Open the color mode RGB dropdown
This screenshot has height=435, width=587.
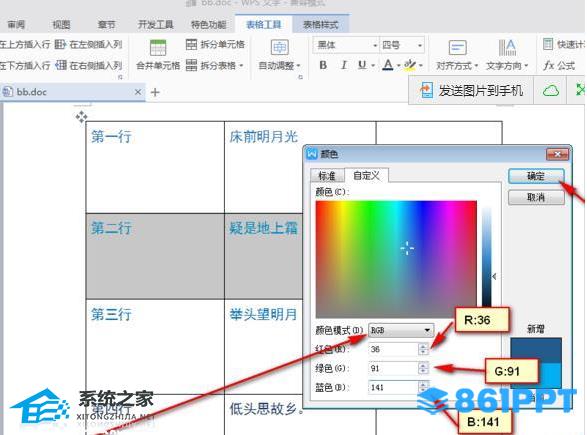click(x=401, y=330)
